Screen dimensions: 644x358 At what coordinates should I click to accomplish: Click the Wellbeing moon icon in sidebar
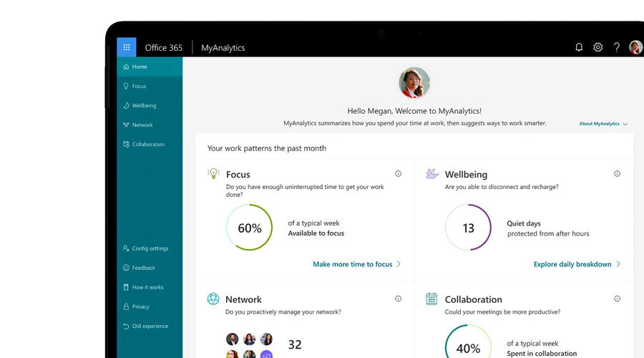tap(126, 105)
